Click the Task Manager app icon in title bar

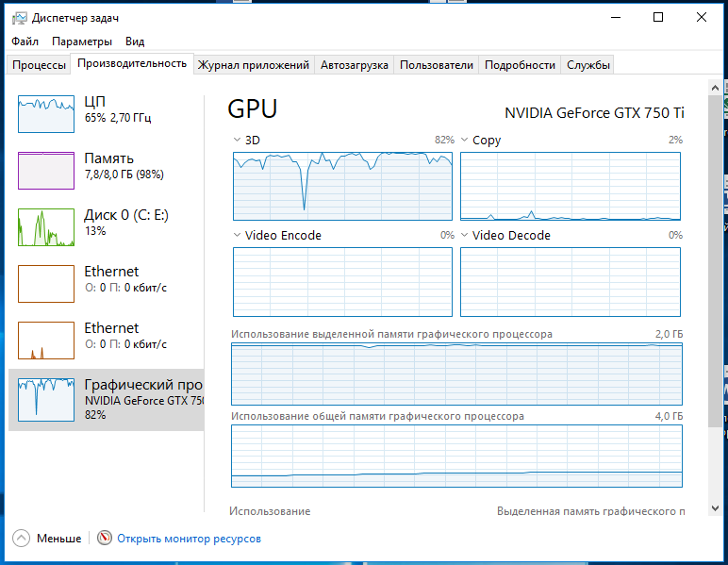pyautogui.click(x=18, y=18)
